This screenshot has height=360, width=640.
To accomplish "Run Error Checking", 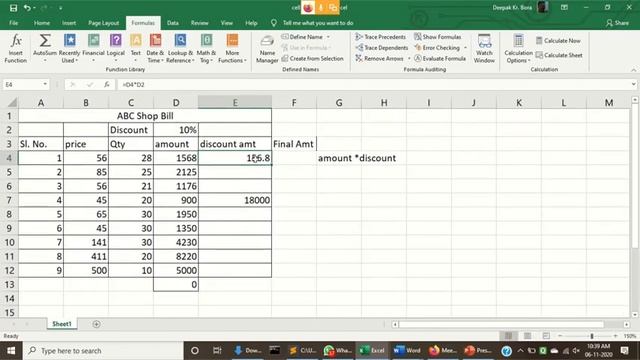I will point(437,48).
